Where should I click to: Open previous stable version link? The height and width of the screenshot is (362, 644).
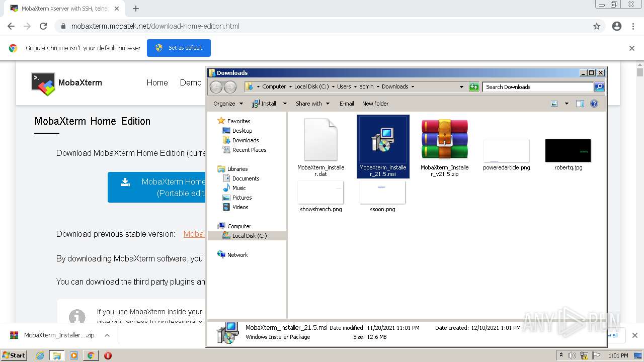click(194, 234)
